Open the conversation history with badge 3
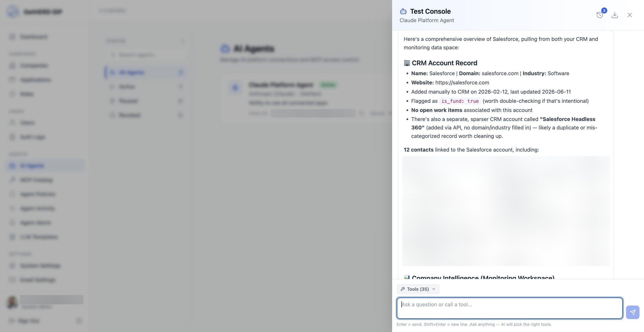The image size is (644, 332). 600,15
